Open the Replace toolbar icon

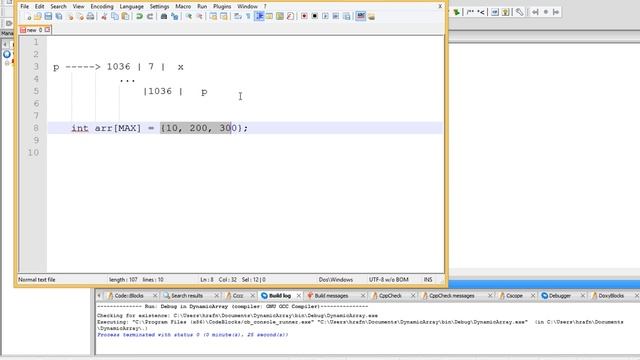point(175,16)
